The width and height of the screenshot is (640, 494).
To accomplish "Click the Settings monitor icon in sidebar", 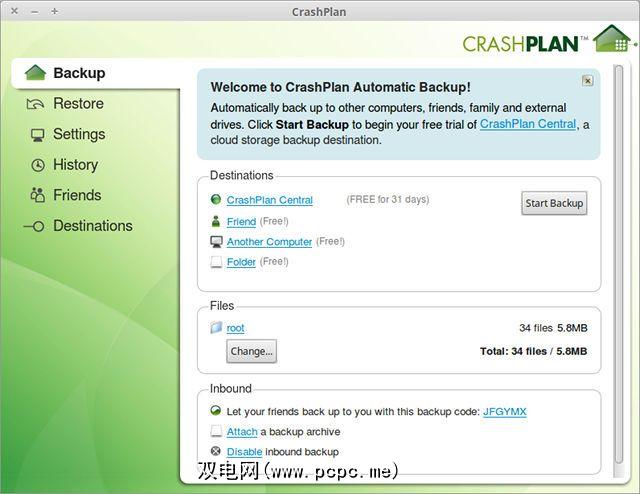I will coord(38,135).
